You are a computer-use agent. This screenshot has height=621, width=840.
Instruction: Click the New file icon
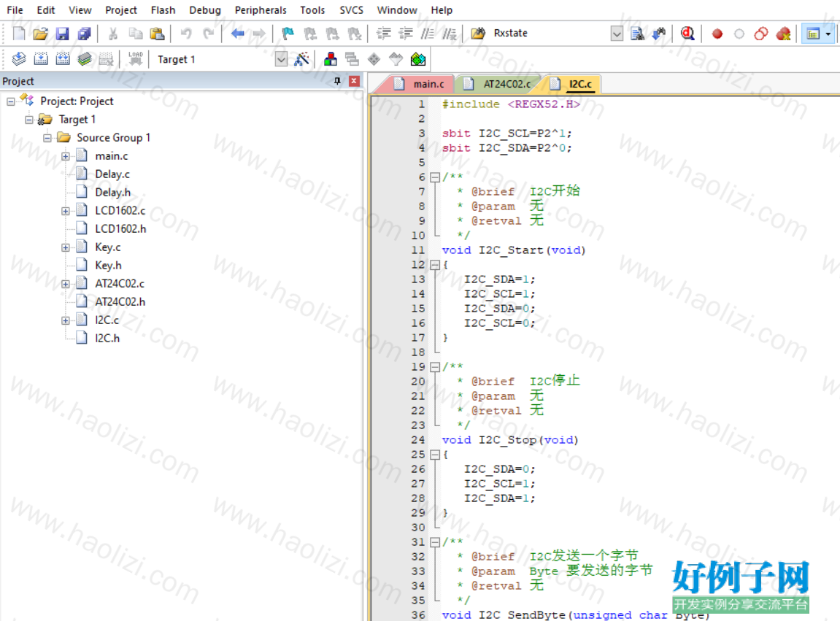18,34
